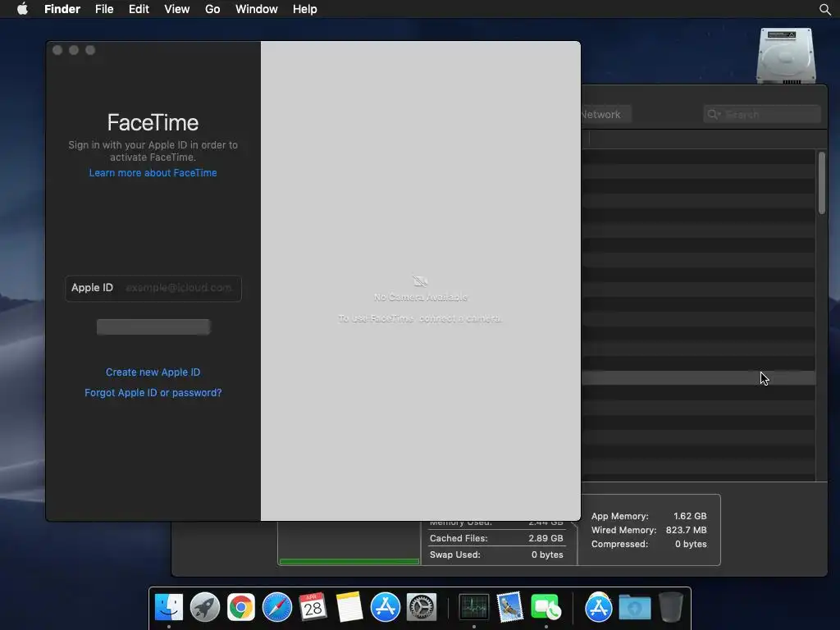Open the Go menu
The width and height of the screenshot is (840, 630).
click(212, 9)
